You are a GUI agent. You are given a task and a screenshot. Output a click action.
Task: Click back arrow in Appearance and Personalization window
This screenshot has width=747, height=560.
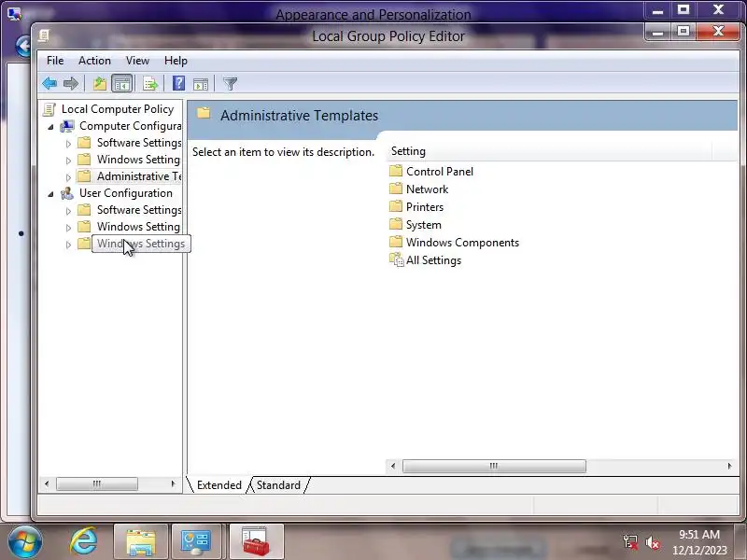22,46
